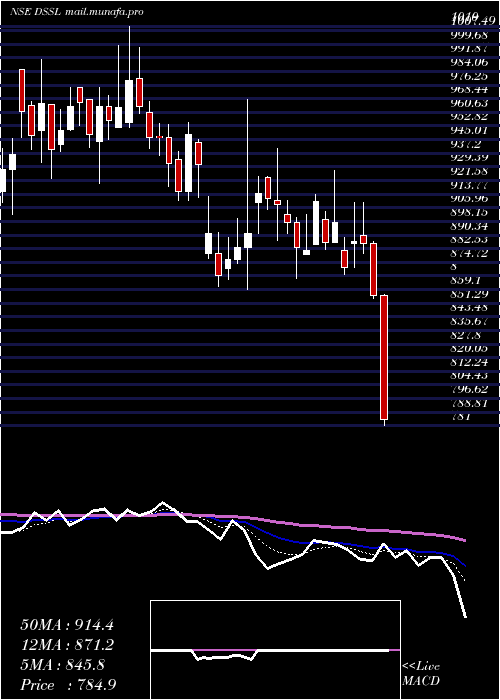Click the 12MA : 871.2 reading
The image size is (500, 700).
(67, 645)
